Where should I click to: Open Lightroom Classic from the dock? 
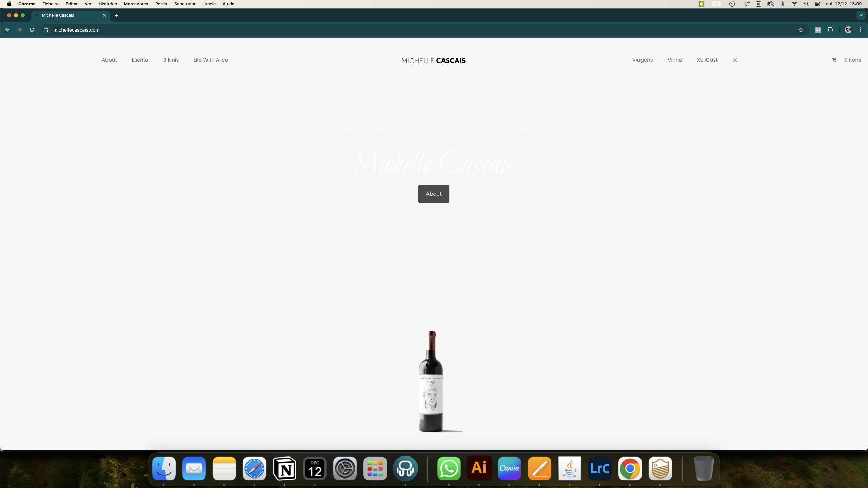click(600, 468)
